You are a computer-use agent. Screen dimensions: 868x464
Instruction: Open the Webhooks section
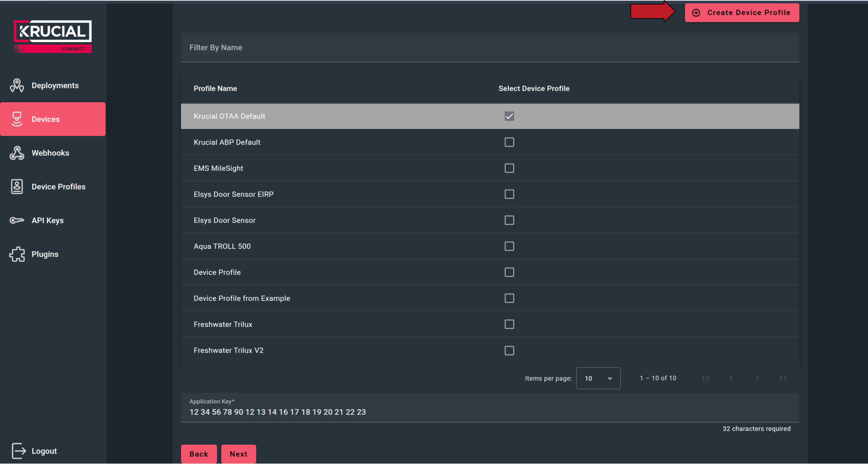click(50, 153)
